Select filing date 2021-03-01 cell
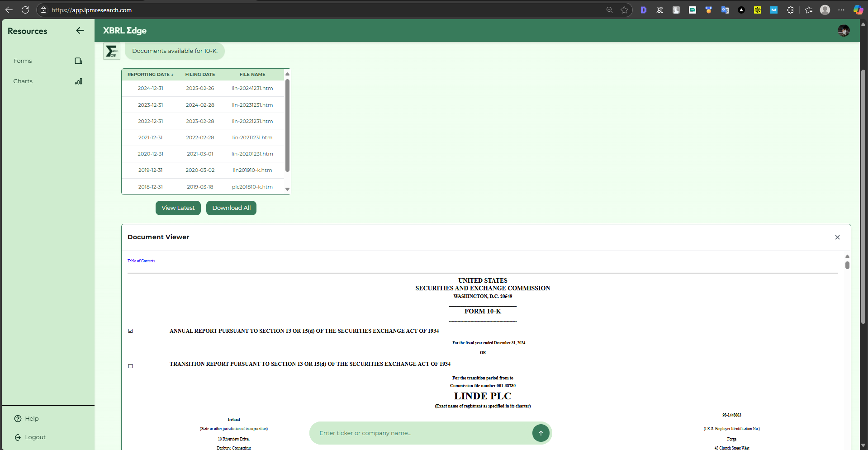 [200, 154]
